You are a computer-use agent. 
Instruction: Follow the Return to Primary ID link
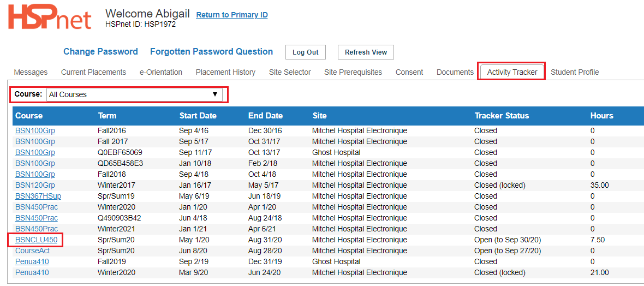[x=232, y=15]
